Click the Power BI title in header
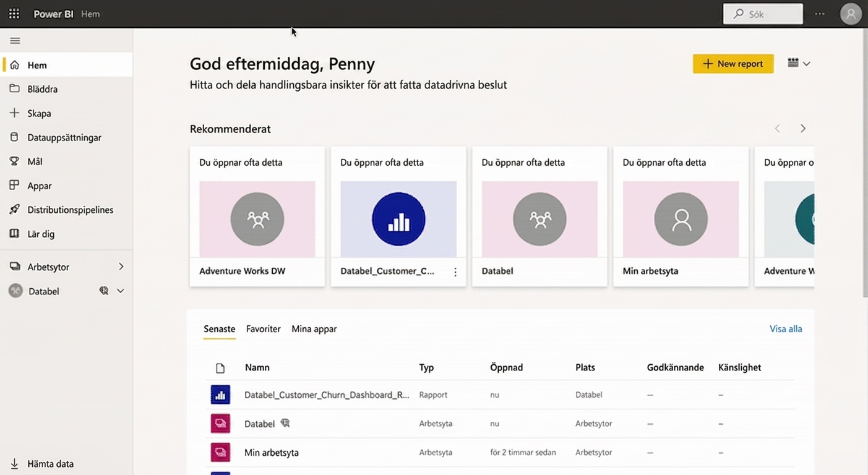Screen dimensions: 868x475 53,14
